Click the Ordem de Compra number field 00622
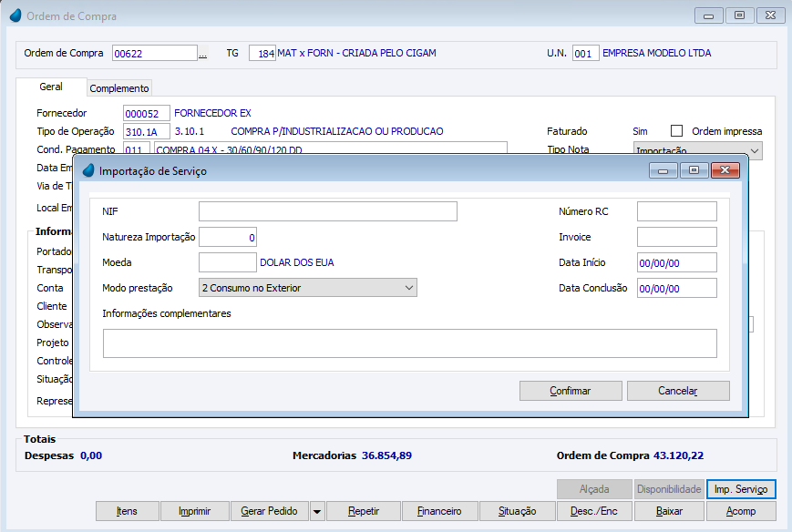The height and width of the screenshot is (532, 792). (155, 53)
